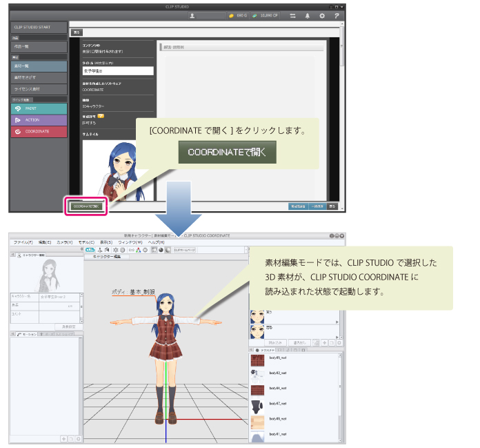The image size is (480, 448).
Task: Launch PAINT from quick launch sidebar
Action: point(39,108)
